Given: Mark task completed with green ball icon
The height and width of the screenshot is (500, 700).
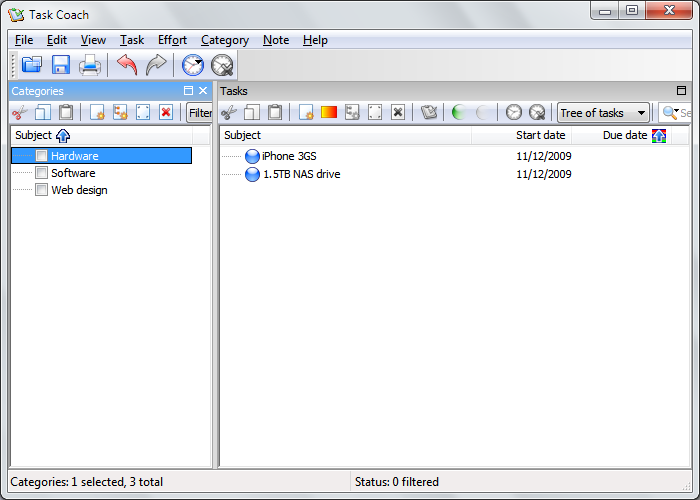Looking at the screenshot, I should tap(459, 112).
